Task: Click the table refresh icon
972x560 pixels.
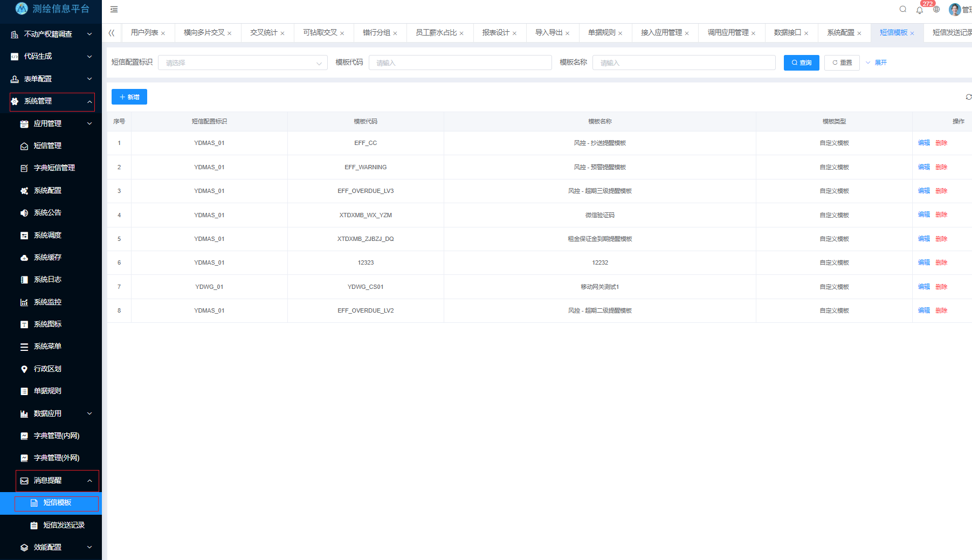Action: (968, 97)
